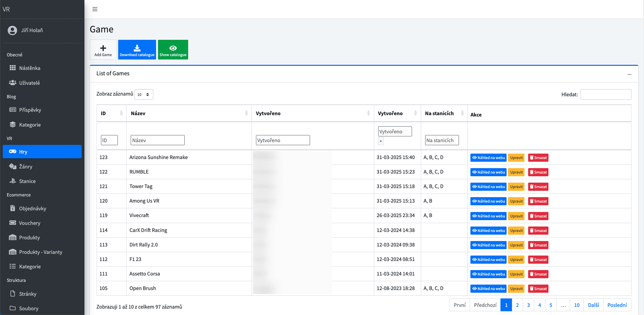Toggle sidebar with hamburger menu icon

click(95, 9)
